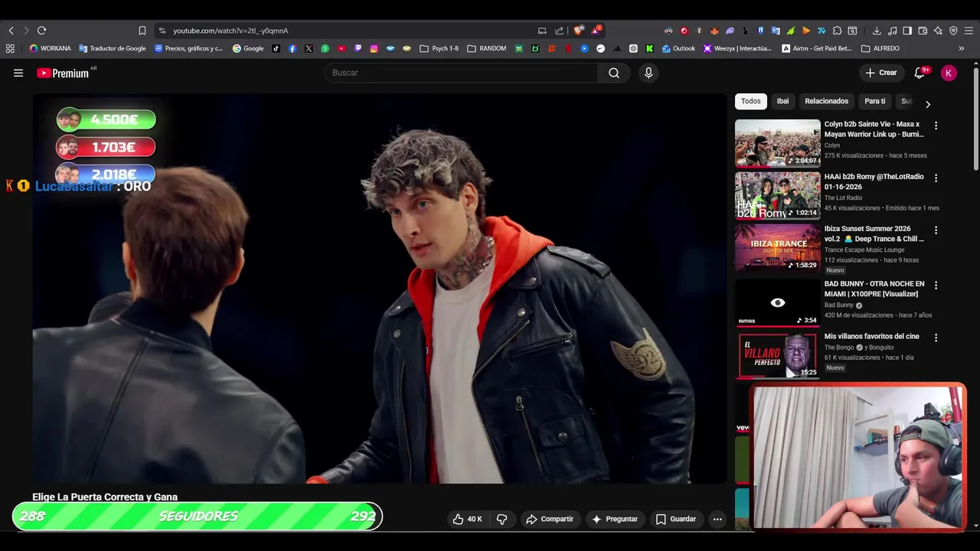Open options menu for Colyn b2b video
The image size is (980, 551).
point(936,126)
